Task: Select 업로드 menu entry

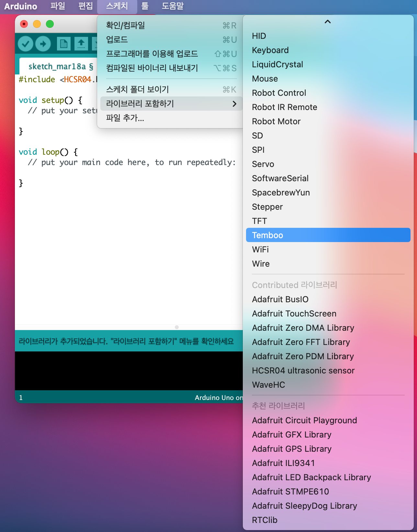Action: [171, 39]
